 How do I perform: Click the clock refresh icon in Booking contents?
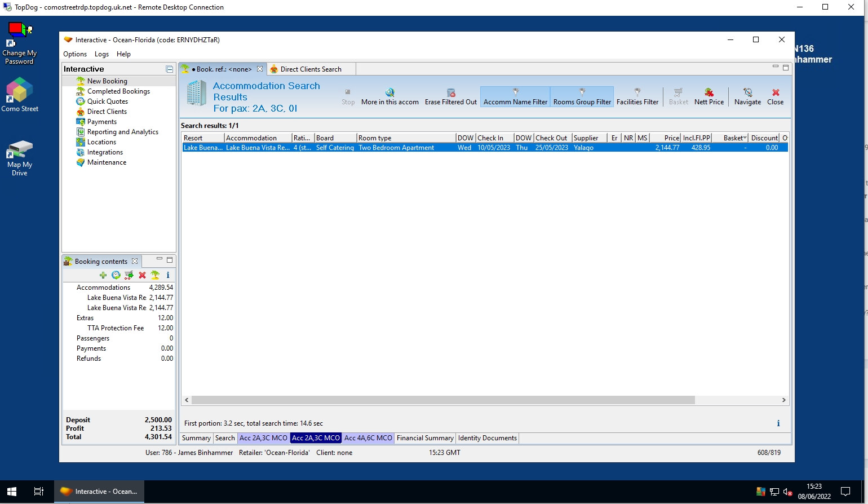coord(116,275)
